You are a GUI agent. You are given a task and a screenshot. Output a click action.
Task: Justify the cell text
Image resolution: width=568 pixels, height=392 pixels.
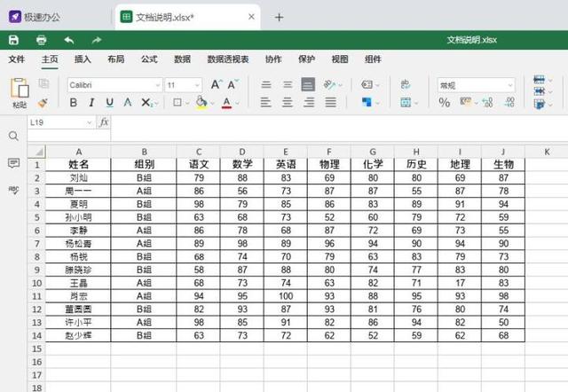click(x=330, y=103)
